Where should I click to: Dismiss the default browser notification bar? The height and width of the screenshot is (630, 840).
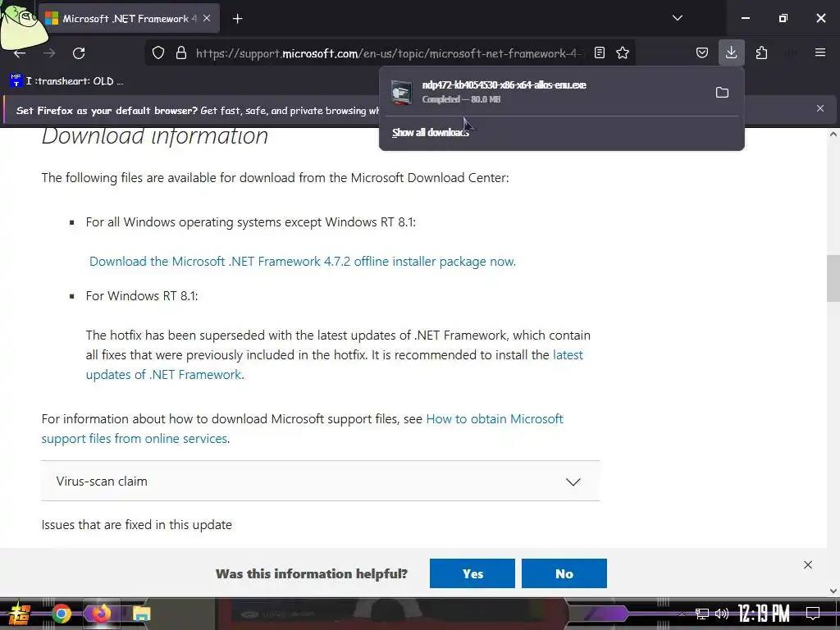pyautogui.click(x=819, y=109)
